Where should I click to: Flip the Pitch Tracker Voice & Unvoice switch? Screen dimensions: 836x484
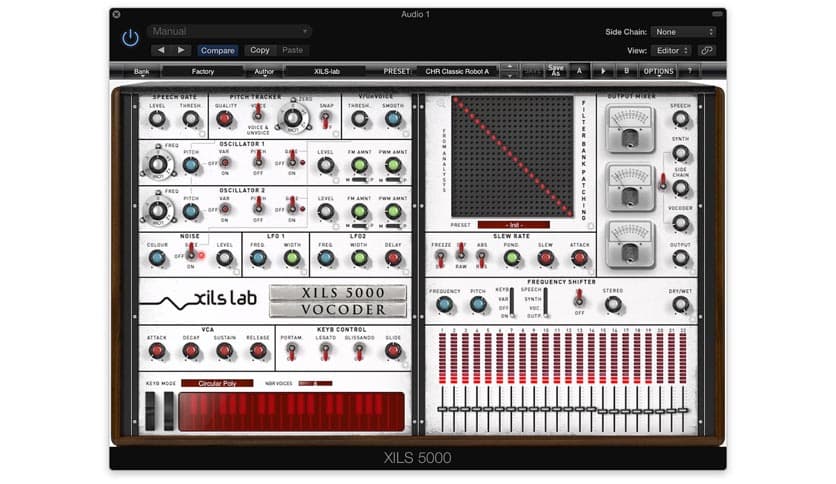coord(258,113)
